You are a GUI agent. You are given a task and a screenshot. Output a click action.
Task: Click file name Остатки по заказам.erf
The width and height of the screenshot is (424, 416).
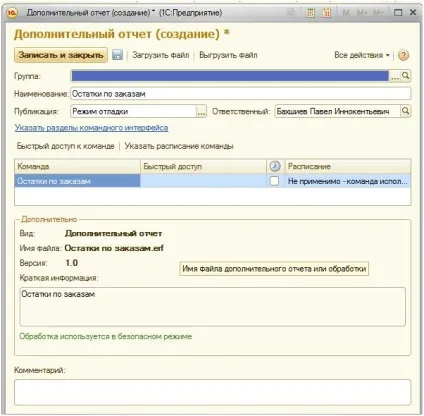114,248
